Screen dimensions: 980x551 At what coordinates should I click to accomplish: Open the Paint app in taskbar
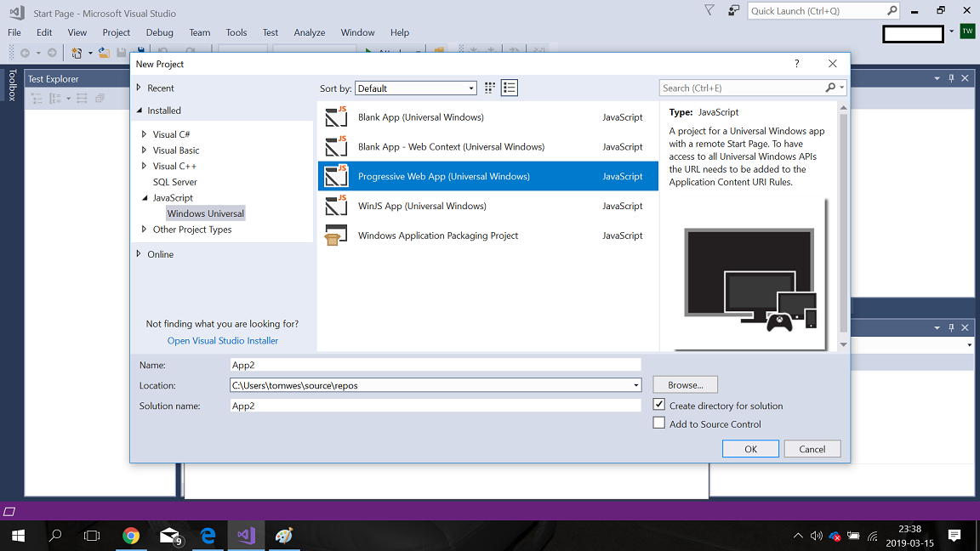(284, 536)
